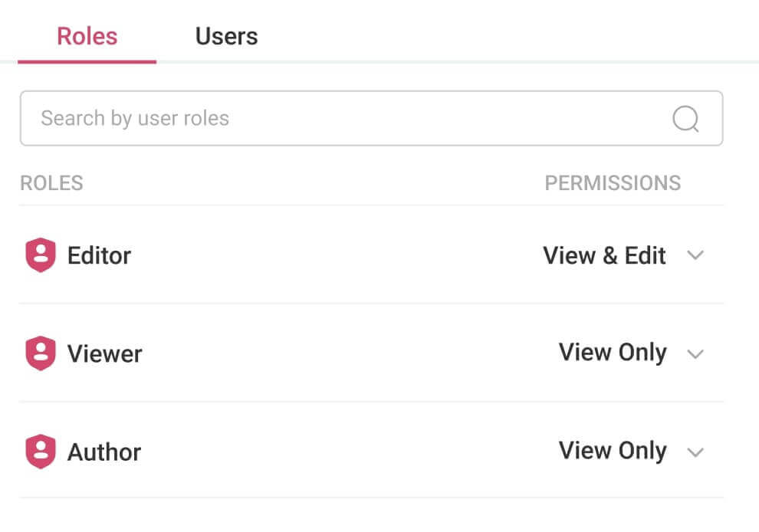The image size is (759, 532).
Task: Open the Editor's View & Edit dropdown
Action: (604, 255)
